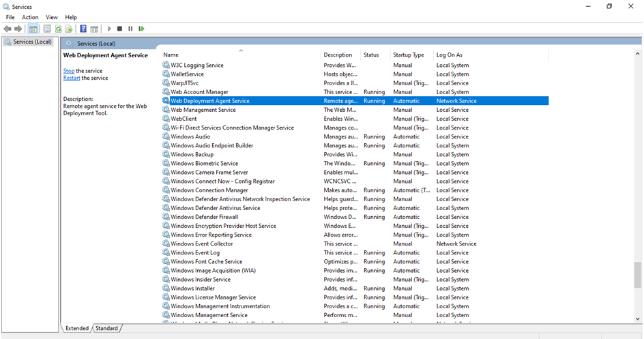Open Help via the blue question mark icon
Screen dimensions: 644x339
click(x=83, y=29)
